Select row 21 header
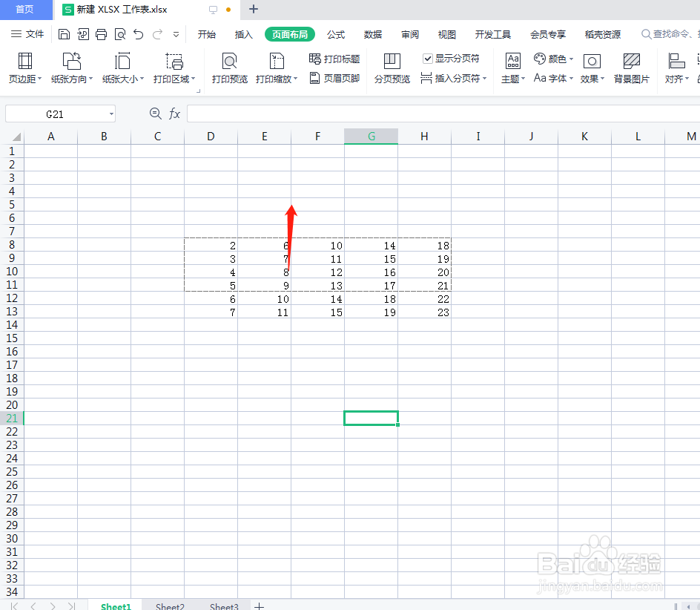 (x=12, y=419)
